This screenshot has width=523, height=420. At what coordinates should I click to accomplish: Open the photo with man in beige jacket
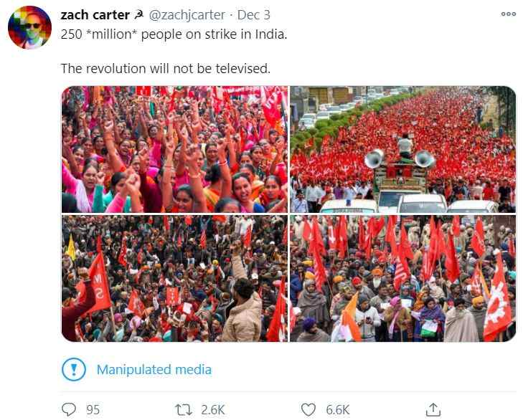(x=174, y=278)
